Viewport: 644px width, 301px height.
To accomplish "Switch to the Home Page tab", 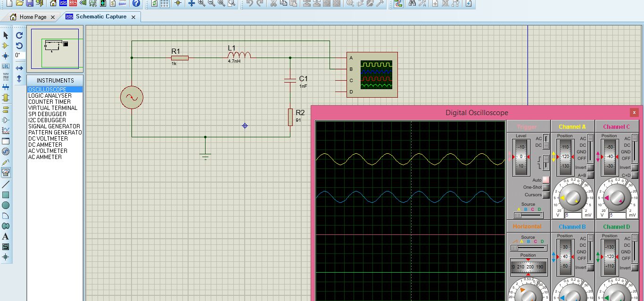I will click(x=33, y=17).
